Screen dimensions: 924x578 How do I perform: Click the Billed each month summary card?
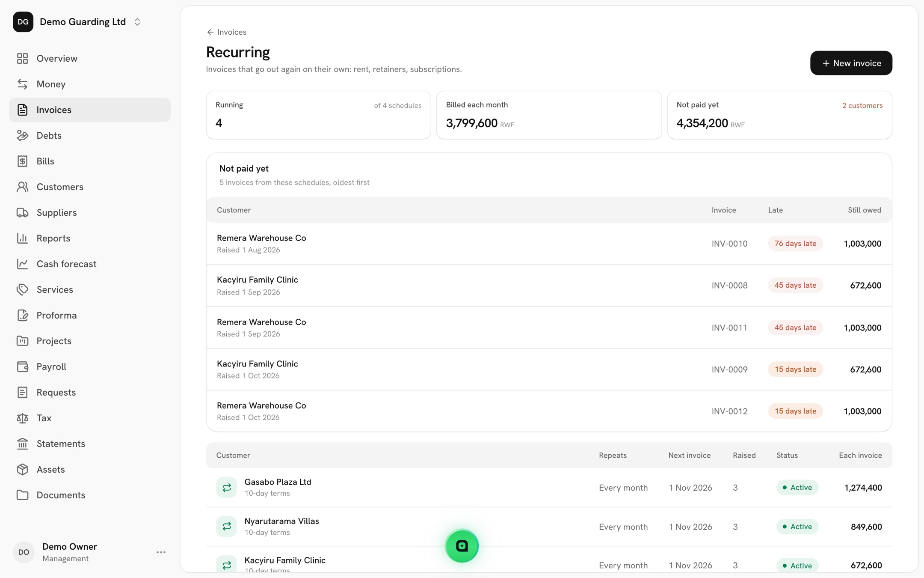[x=549, y=115]
